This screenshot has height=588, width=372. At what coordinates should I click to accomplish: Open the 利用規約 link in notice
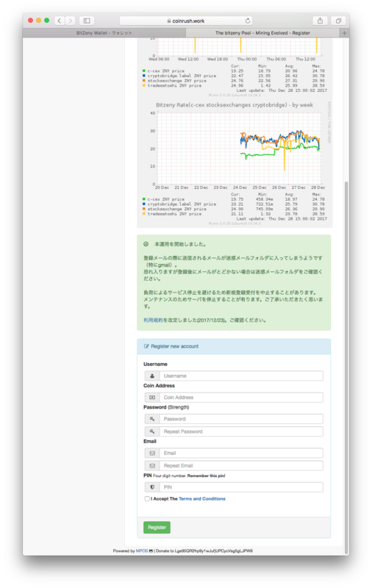pos(153,320)
